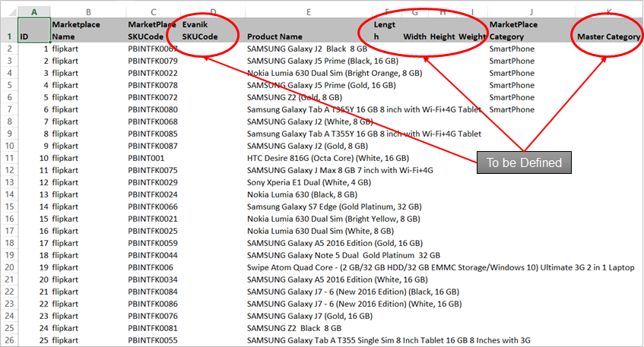Click Nokia Lumia 630 Dual Sim (White, 8 GB)
Viewport: 644px width, 347px height.
coord(320,231)
